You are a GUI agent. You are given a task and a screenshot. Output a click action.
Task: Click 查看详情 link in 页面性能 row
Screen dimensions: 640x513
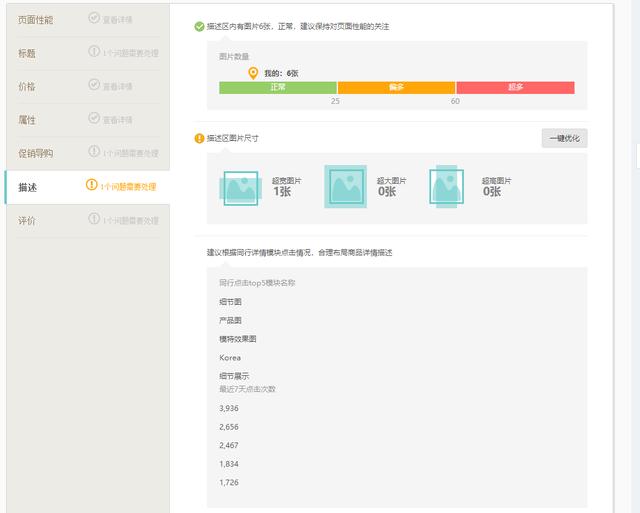pyautogui.click(x=117, y=20)
